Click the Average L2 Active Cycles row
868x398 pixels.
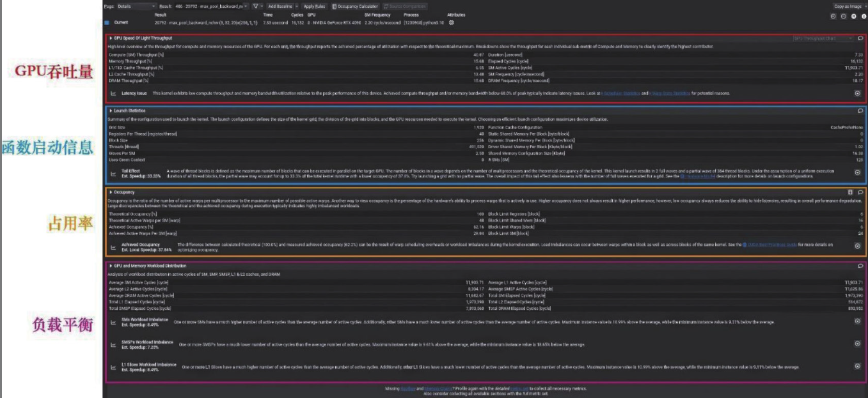click(296, 289)
